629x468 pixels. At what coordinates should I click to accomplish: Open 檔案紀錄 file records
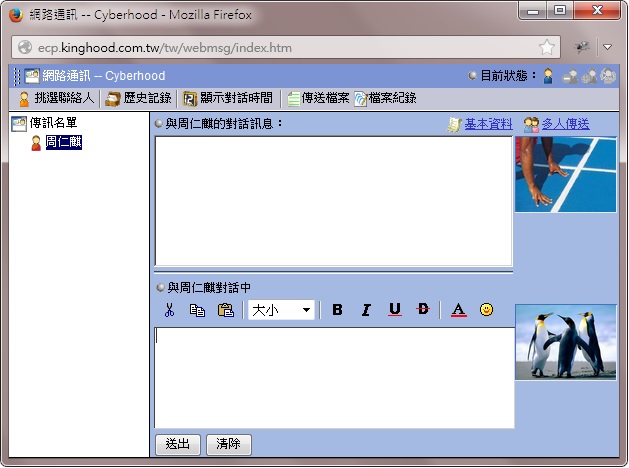pyautogui.click(x=385, y=98)
